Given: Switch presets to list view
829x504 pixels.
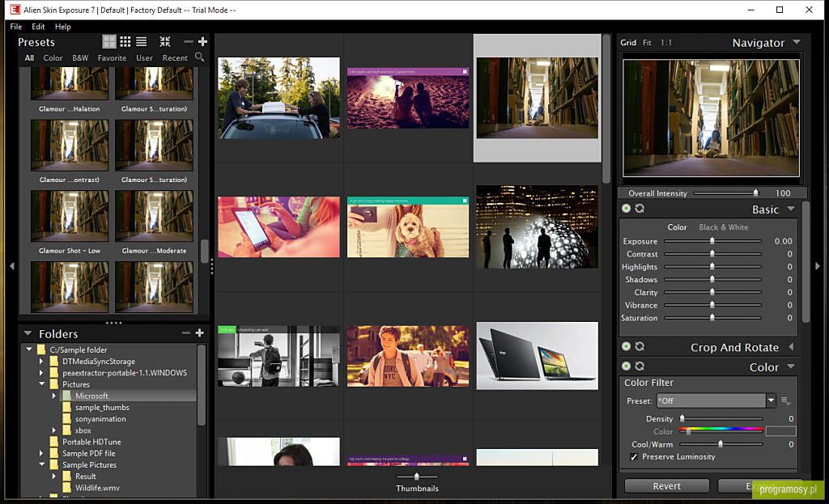Looking at the screenshot, I should (x=141, y=42).
